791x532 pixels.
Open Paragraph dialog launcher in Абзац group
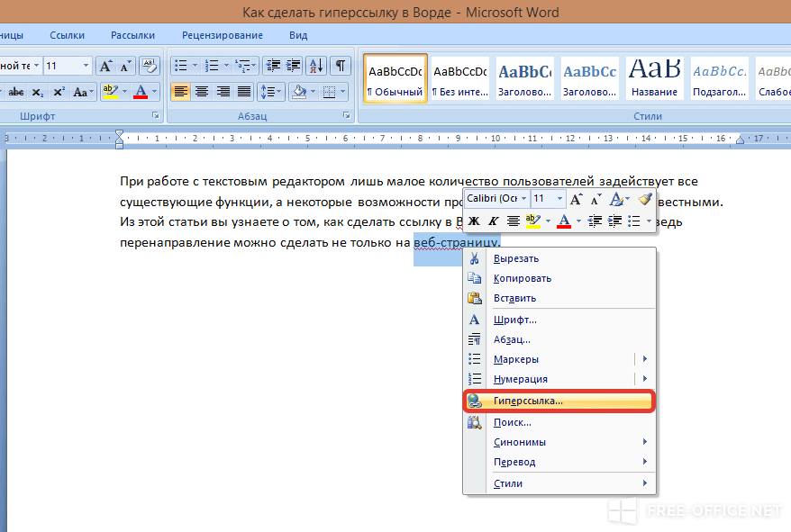(x=347, y=115)
